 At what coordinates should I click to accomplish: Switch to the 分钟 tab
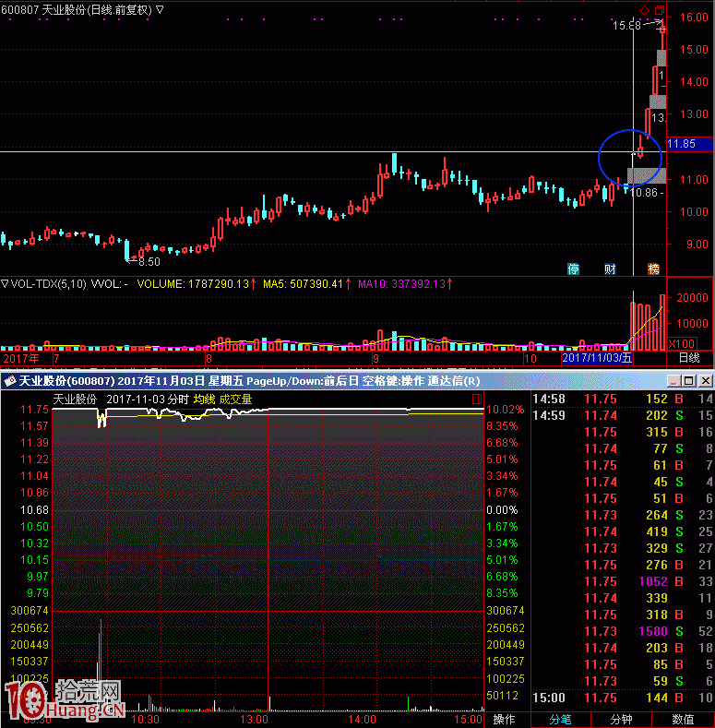coord(621,720)
